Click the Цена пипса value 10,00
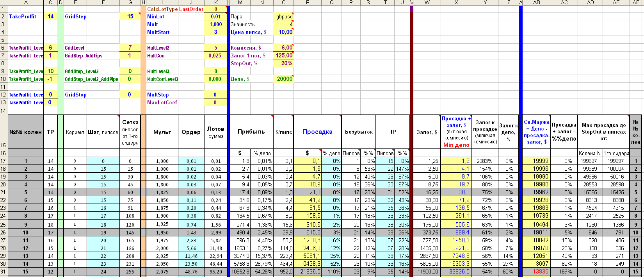This screenshot has width=644, height=277. click(283, 32)
